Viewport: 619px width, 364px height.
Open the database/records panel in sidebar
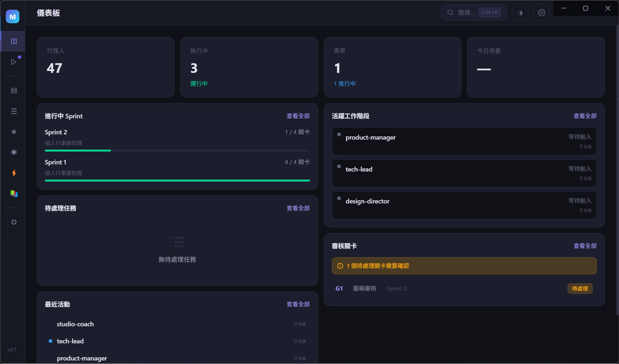coord(14,91)
